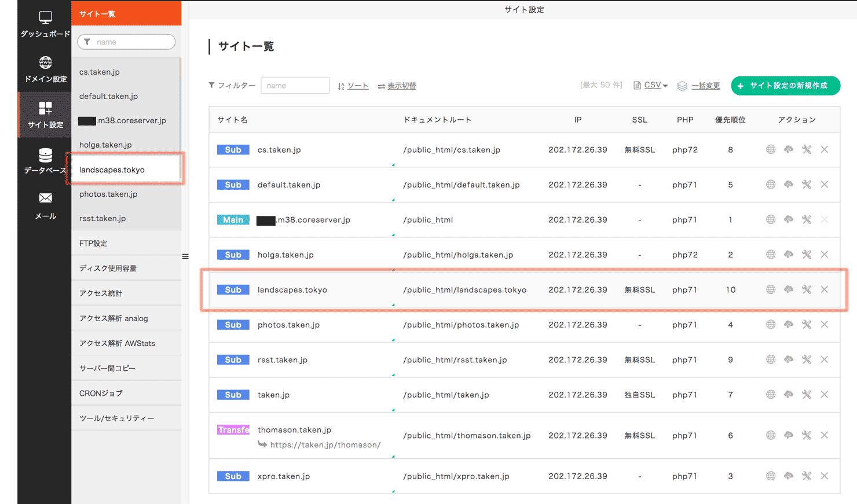Click the Transfer badge on thomason.taken.jp

[233, 429]
